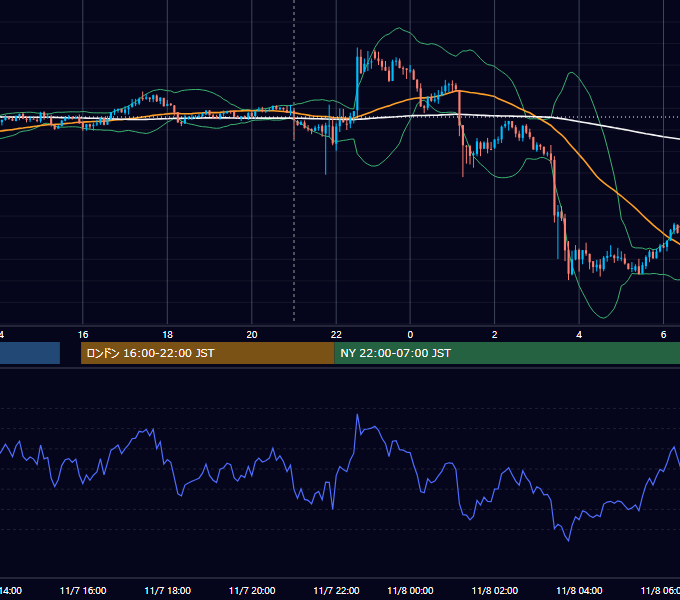Click the '4' hour label on price chart axis
The image size is (680, 600).
pyautogui.click(x=579, y=335)
